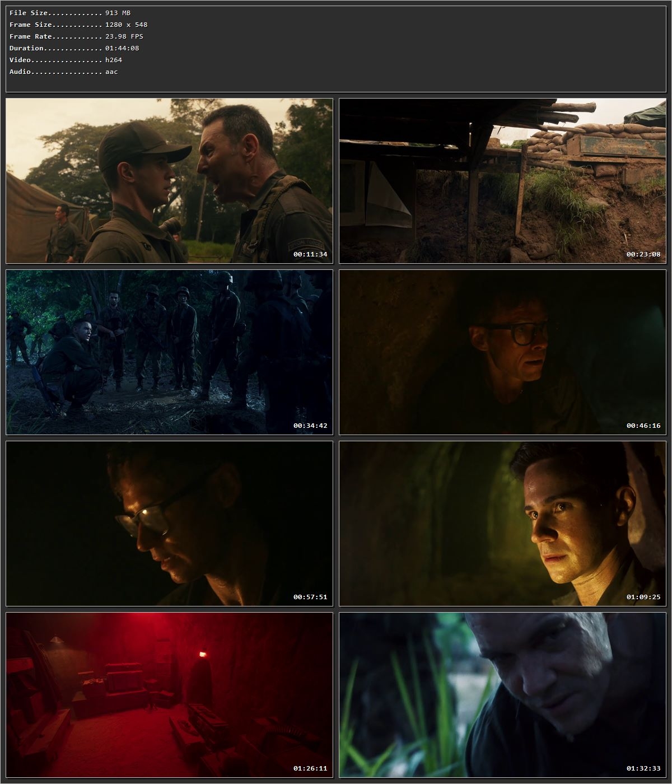Open the tunnel close-up frame at 01:09:25
The width and height of the screenshot is (672, 784).
(503, 524)
